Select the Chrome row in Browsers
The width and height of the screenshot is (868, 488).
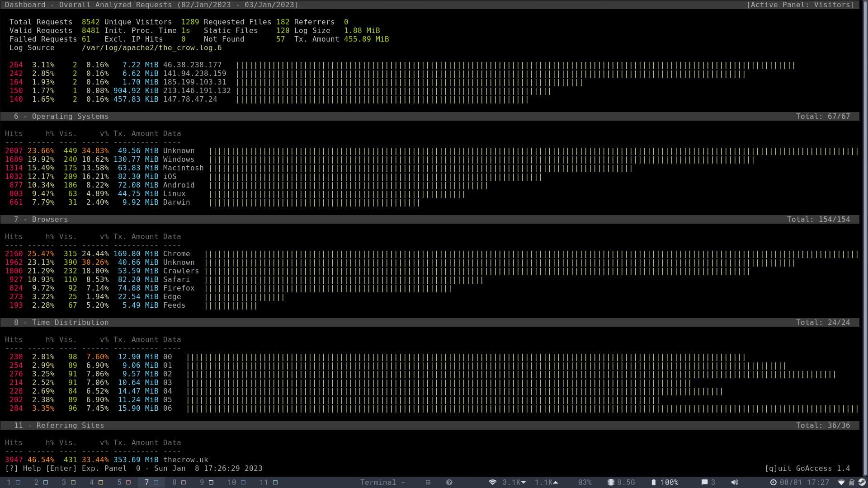(176, 254)
